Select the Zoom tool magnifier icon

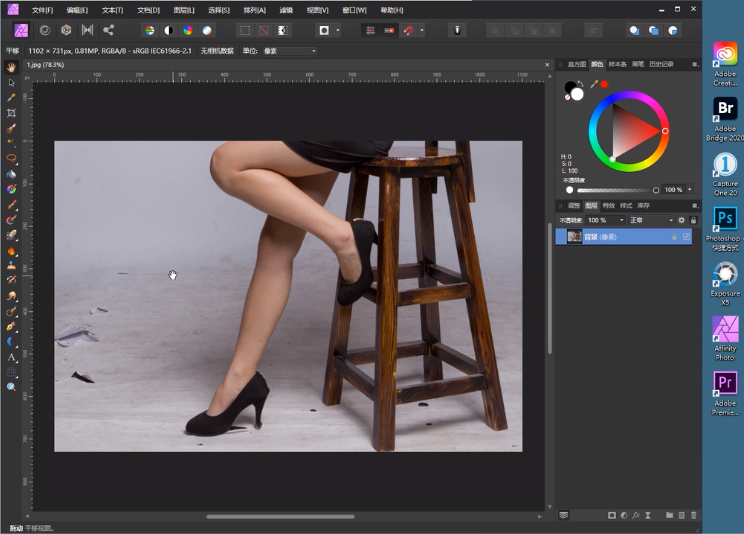[11, 386]
